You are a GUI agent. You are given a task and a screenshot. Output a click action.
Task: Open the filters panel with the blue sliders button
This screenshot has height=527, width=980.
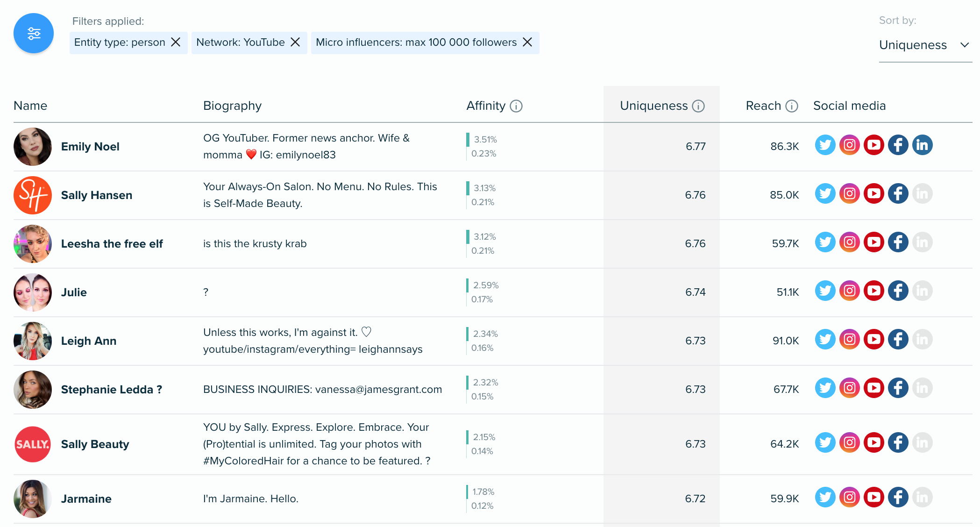34,33
